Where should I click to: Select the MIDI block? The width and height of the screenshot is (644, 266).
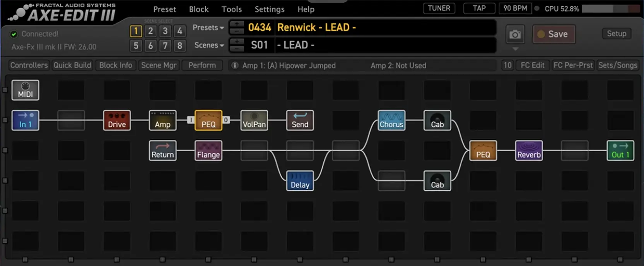coord(25,90)
